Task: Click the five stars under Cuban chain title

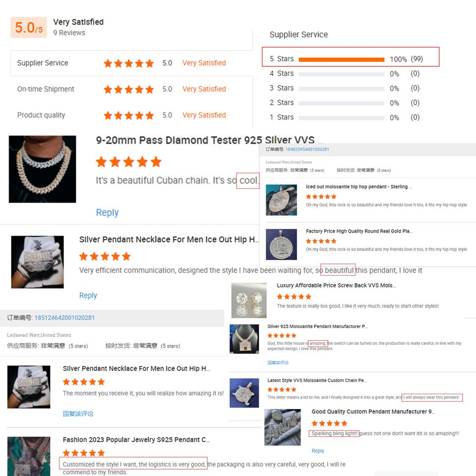Action: tap(129, 162)
